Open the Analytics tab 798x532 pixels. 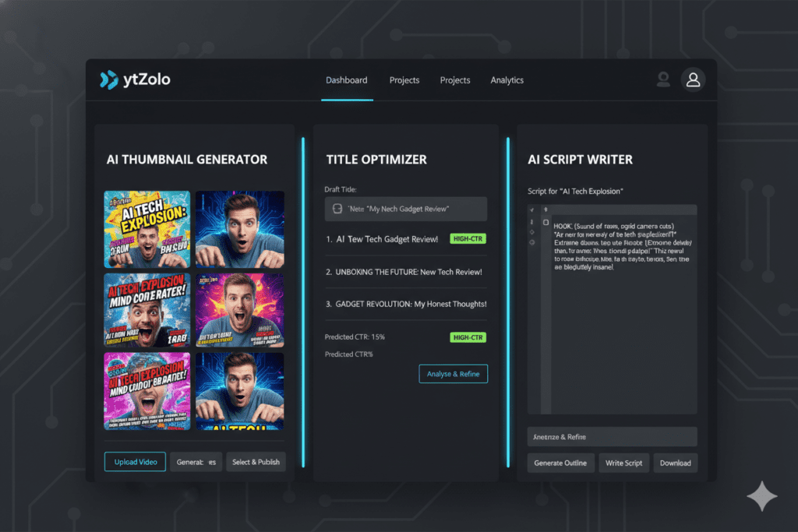click(507, 80)
